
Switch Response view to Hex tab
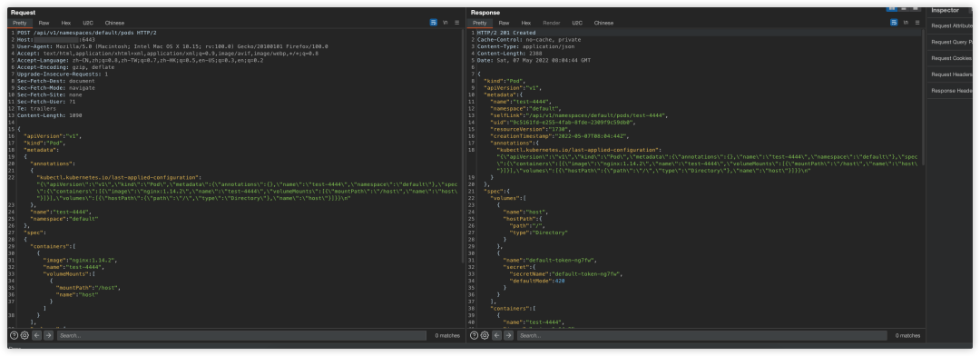pos(526,23)
